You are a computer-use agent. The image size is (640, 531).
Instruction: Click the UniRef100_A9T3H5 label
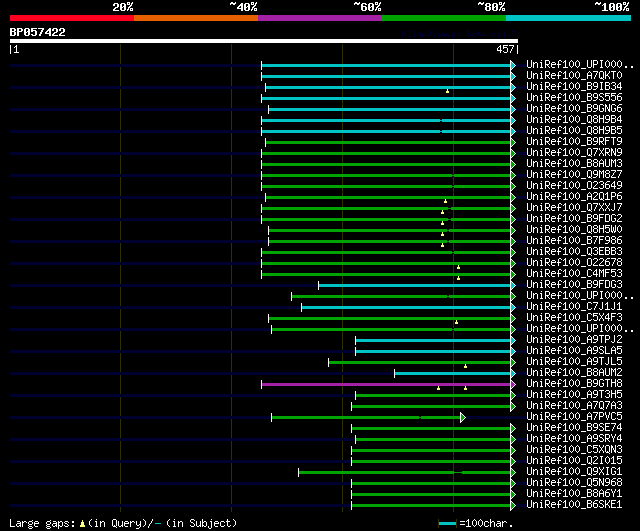pyautogui.click(x=574, y=395)
